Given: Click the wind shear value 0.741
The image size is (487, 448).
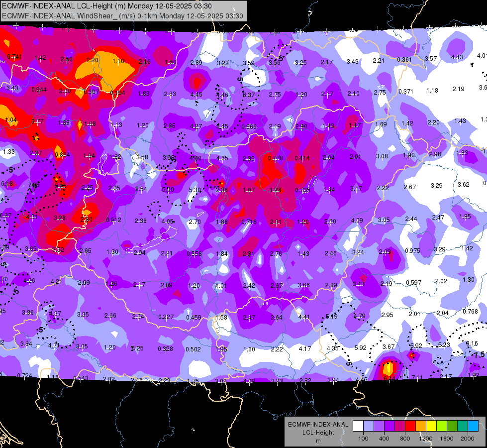Looking at the screenshot, I should tap(14, 57).
